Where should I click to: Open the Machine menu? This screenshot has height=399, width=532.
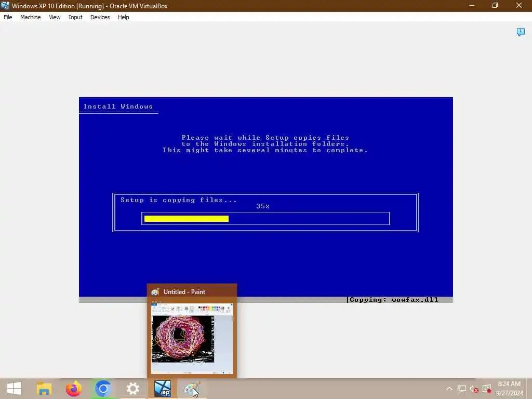(30, 17)
